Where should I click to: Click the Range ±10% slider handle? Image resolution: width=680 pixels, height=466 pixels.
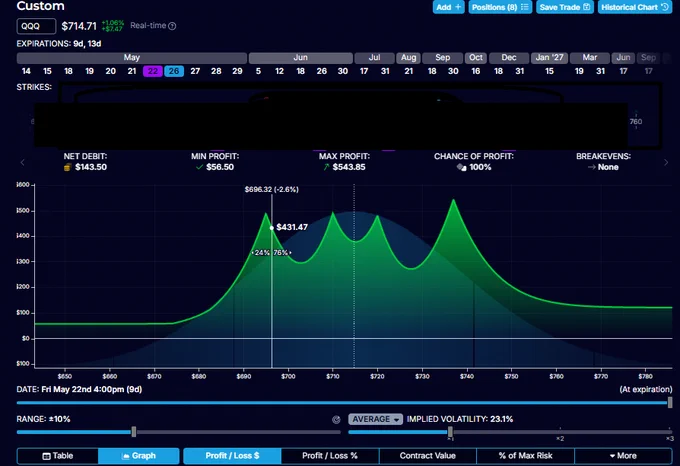(134, 432)
